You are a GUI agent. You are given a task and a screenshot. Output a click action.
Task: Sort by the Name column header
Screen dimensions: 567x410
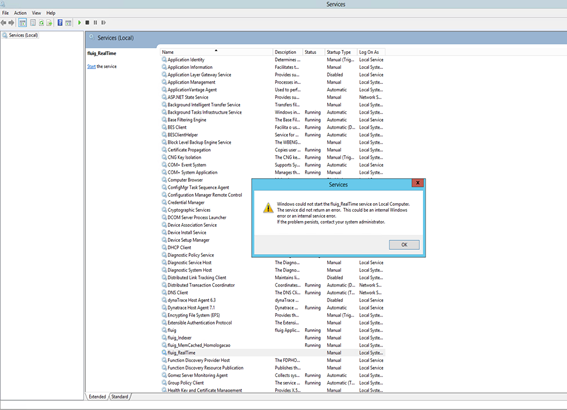216,52
